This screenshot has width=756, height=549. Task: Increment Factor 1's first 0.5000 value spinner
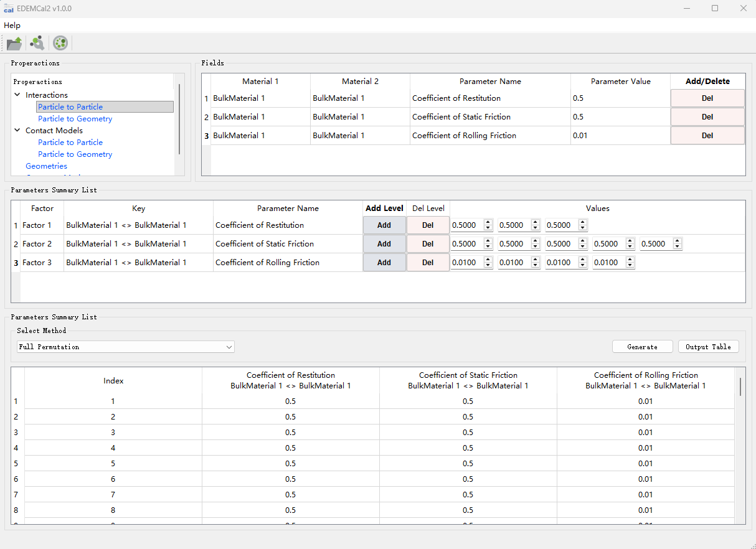(488, 222)
